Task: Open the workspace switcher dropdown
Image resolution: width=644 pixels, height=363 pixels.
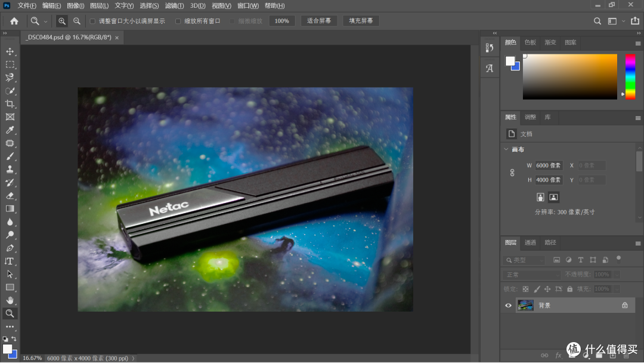Action: (x=624, y=21)
